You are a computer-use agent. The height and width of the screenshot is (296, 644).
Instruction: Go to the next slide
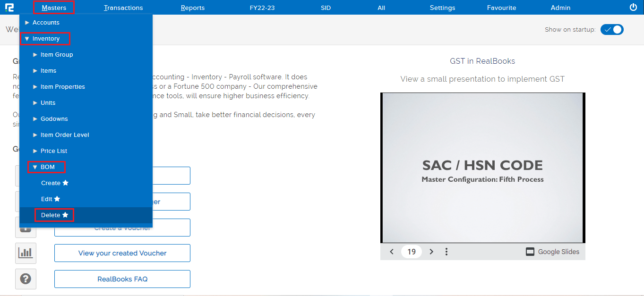(x=431, y=252)
